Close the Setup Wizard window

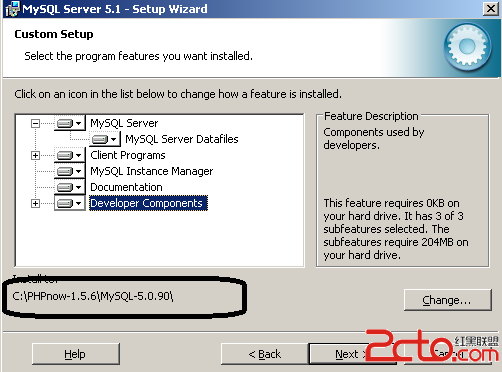491,8
